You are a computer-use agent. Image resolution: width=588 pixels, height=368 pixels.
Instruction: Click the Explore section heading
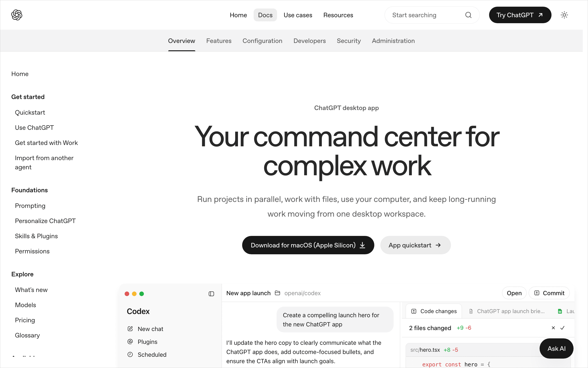[22, 274]
